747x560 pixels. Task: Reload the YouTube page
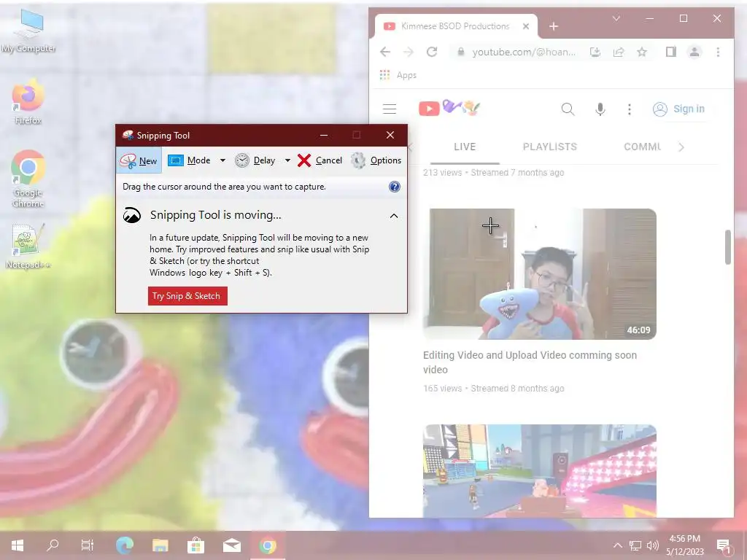(432, 52)
